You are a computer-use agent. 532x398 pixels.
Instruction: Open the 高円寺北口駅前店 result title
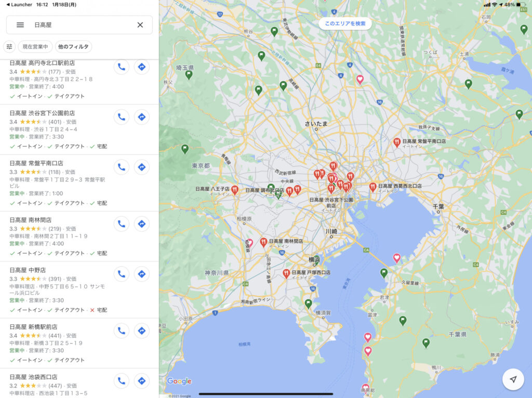(x=42, y=63)
